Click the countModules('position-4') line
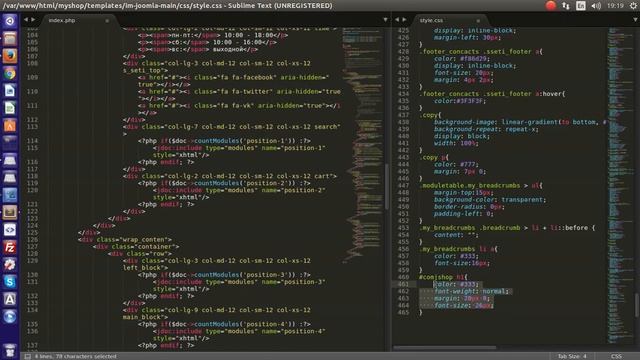The width and height of the screenshot is (640, 360). pyautogui.click(x=224, y=324)
